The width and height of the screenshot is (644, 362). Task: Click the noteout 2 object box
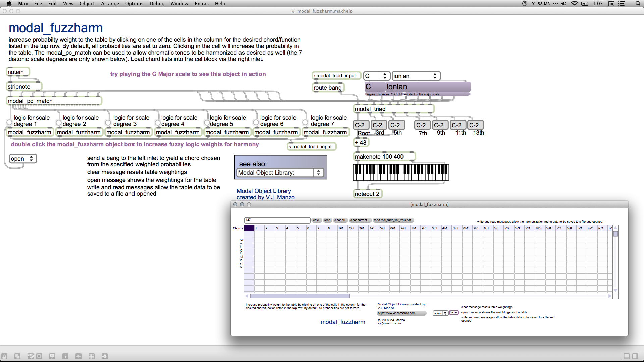pyautogui.click(x=368, y=194)
